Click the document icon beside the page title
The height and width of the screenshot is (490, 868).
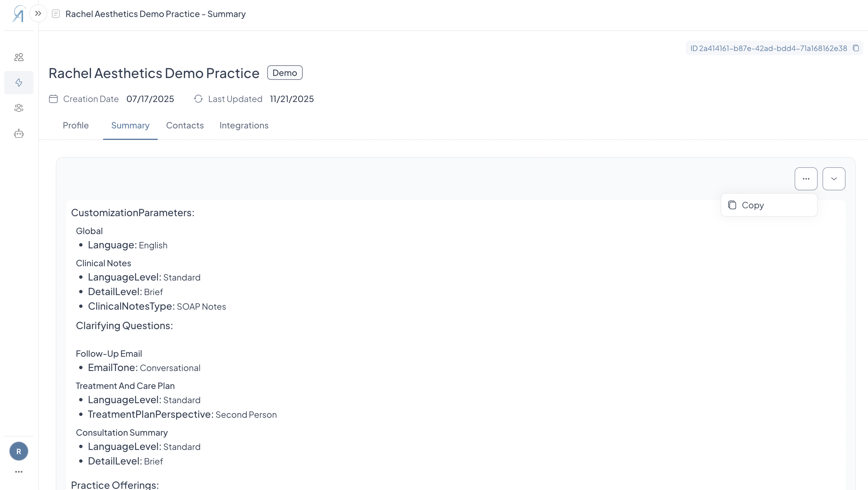pos(56,14)
